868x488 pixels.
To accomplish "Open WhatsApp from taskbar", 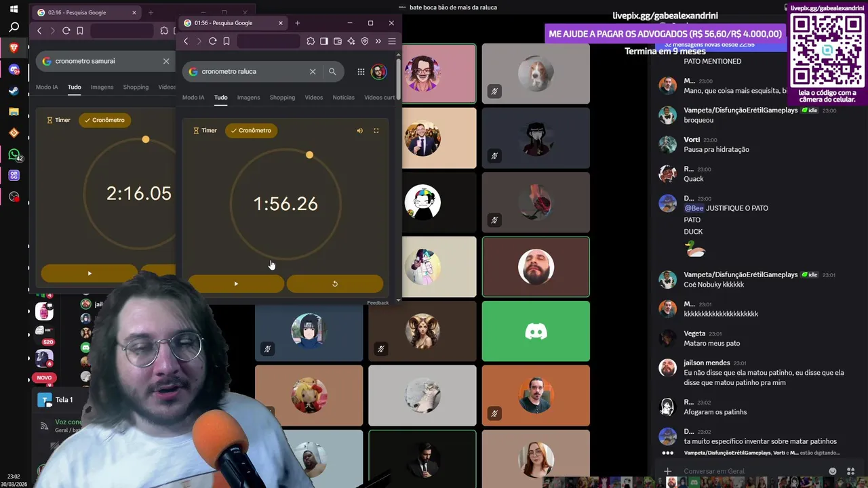I will (x=14, y=155).
